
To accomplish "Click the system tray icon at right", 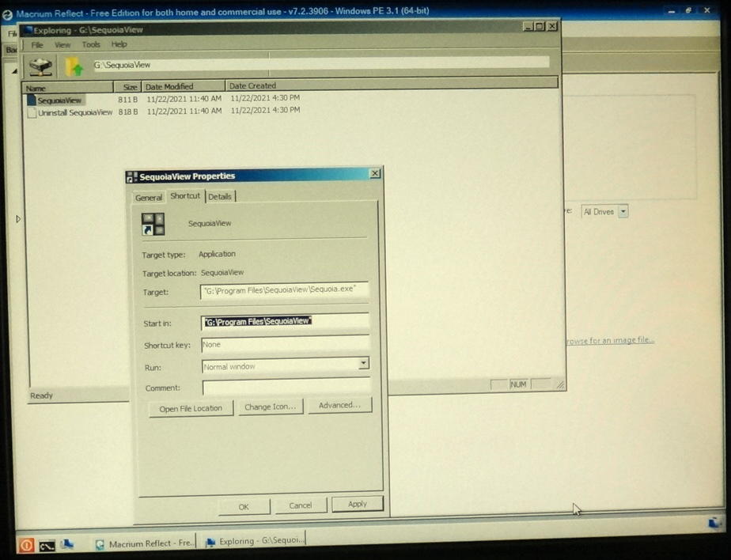I will (x=714, y=523).
